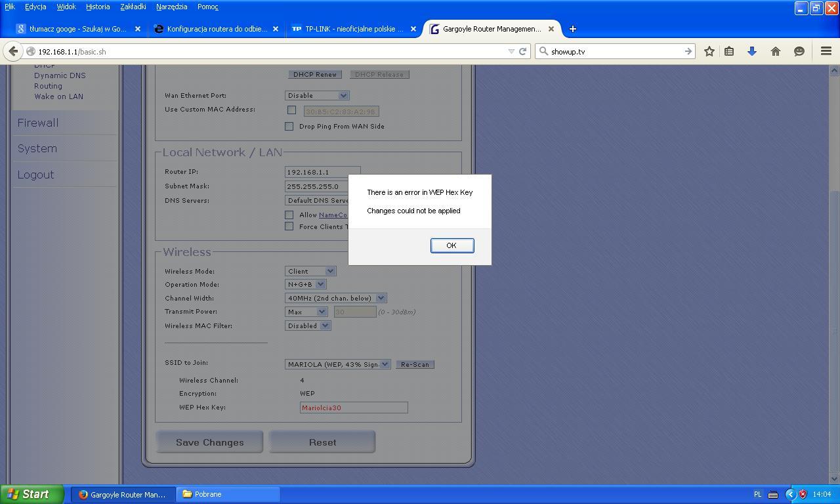The width and height of the screenshot is (840, 504).
Task: Open the Firewall section in sidebar
Action: coord(38,123)
